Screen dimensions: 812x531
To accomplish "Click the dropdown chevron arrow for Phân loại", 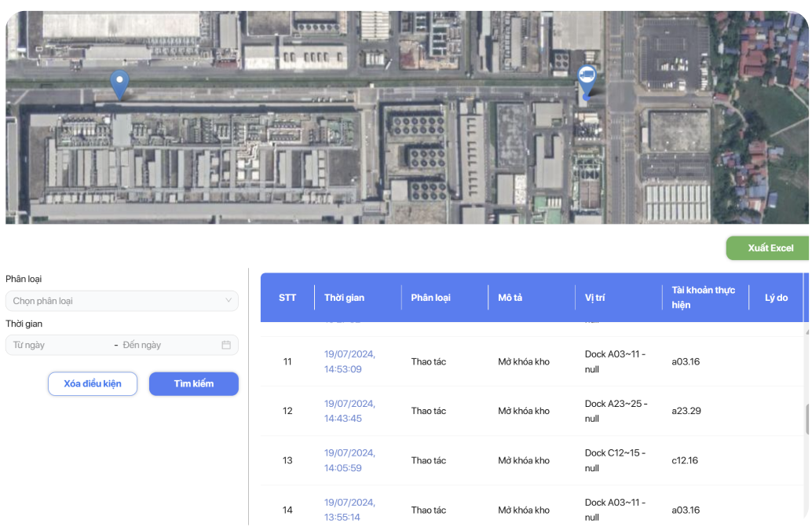I will point(229,301).
